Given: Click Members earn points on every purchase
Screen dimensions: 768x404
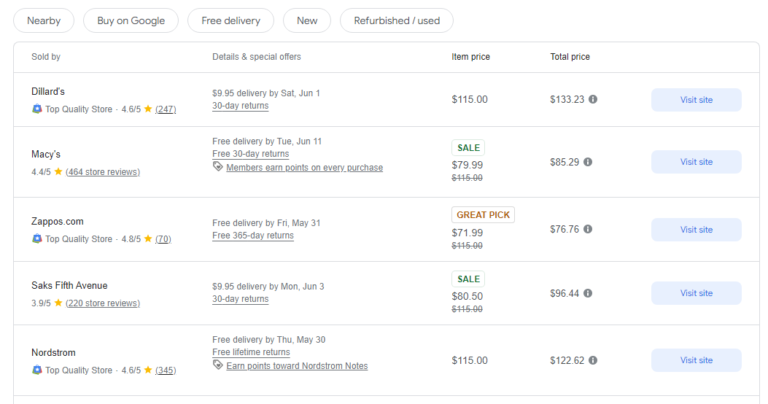Looking at the screenshot, I should (x=304, y=168).
